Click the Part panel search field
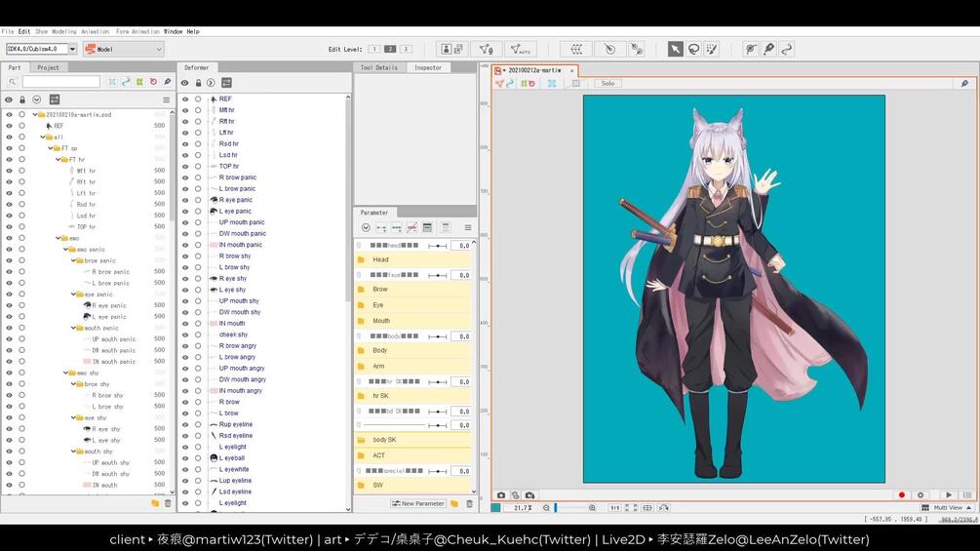The image size is (980, 551). pos(60,82)
